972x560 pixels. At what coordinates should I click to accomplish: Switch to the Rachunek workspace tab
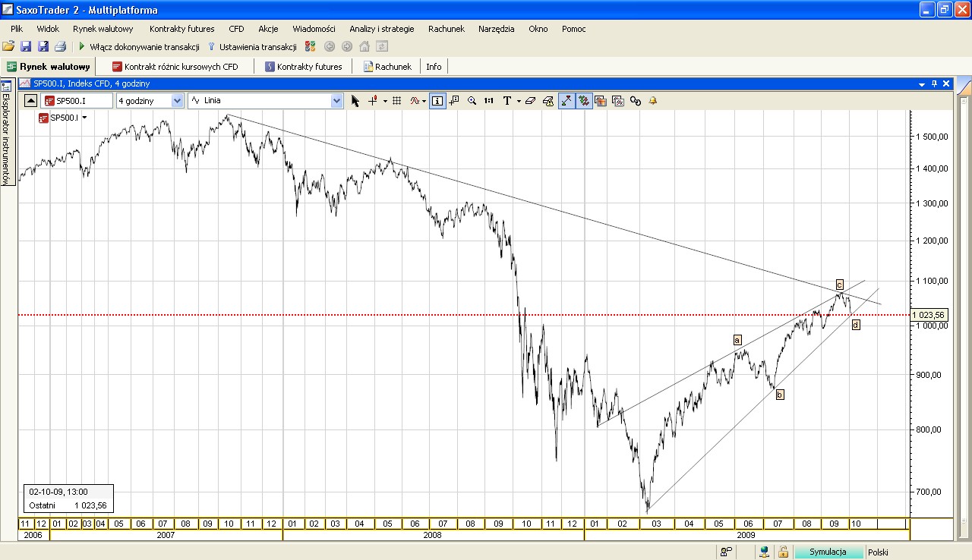[388, 66]
